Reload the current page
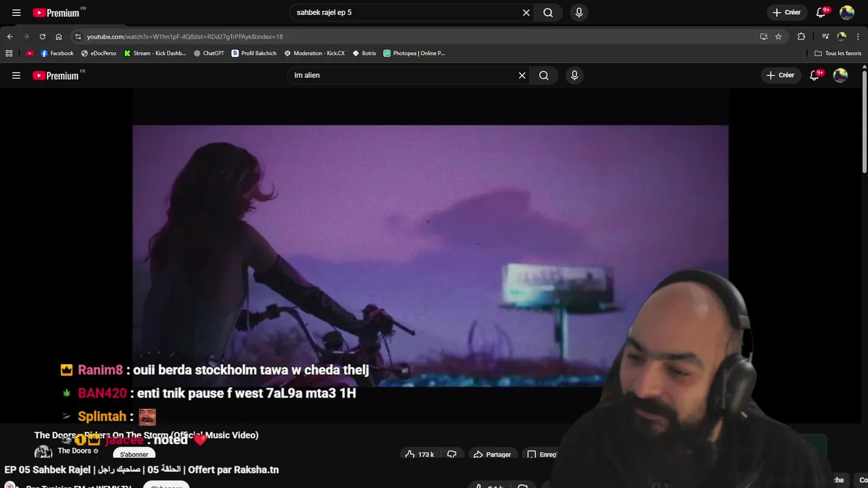868x488 pixels. pyautogui.click(x=42, y=37)
